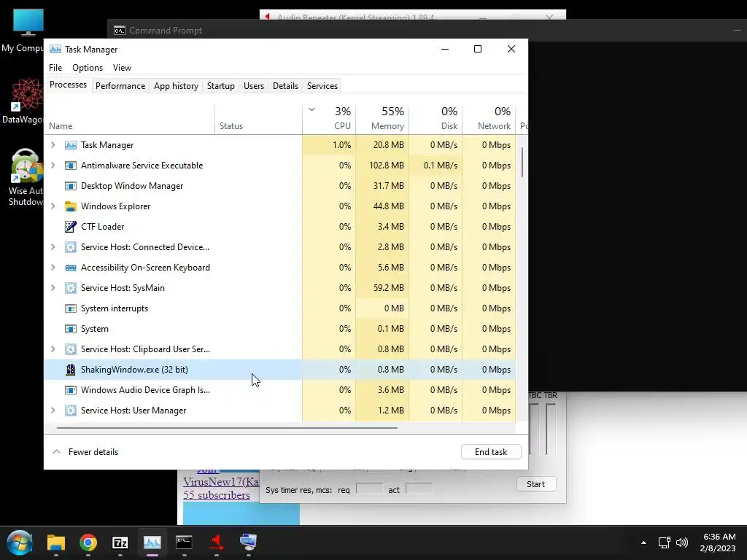747x560 pixels.
Task: Click the Status column header
Action: (x=258, y=118)
